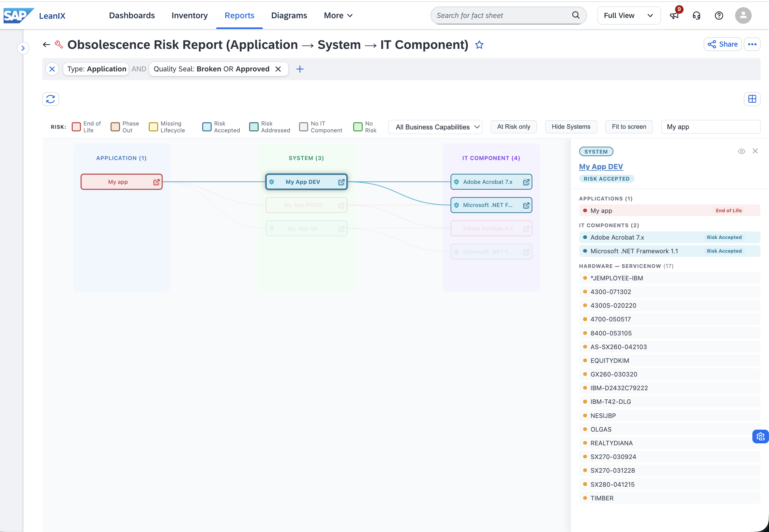Select hardware item REALTYDIANA
The height and width of the screenshot is (532, 769).
pyautogui.click(x=670, y=443)
